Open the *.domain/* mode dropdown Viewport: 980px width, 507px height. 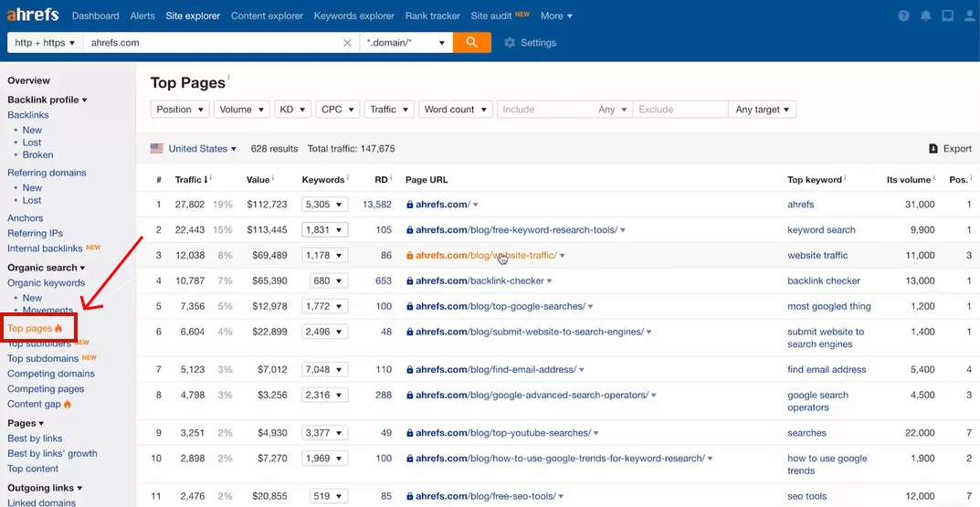coord(406,43)
